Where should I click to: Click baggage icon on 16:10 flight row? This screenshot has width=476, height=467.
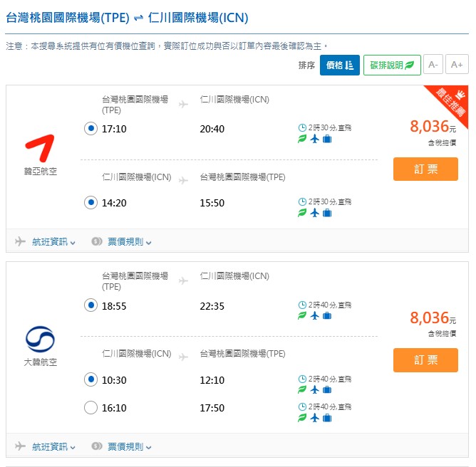point(327,418)
